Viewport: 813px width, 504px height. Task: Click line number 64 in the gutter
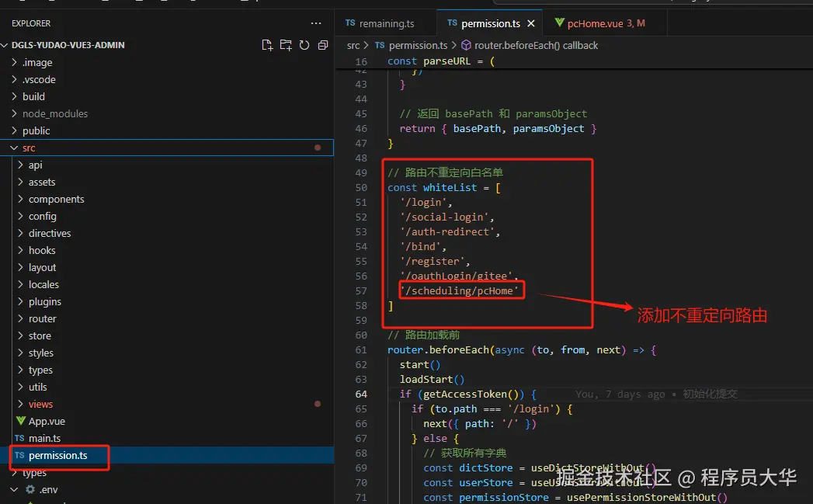coord(361,394)
